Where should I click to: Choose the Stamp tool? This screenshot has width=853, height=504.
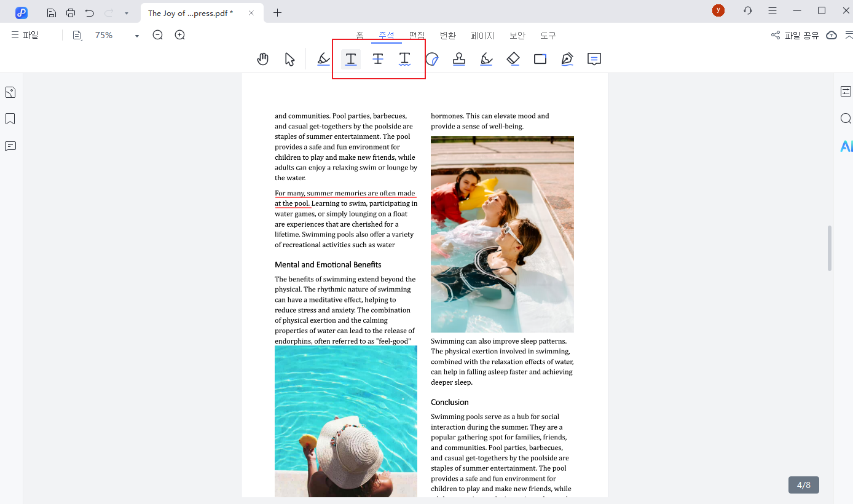[x=459, y=59]
